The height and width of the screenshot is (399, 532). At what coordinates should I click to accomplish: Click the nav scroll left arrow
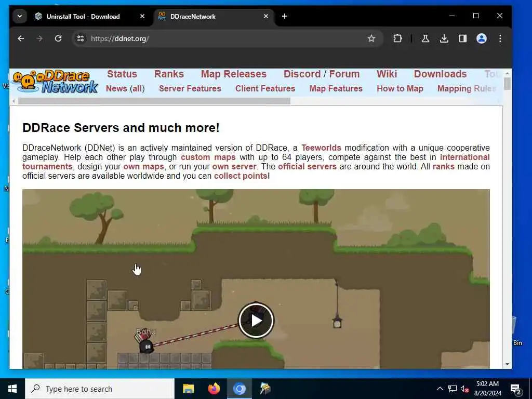pyautogui.click(x=14, y=101)
